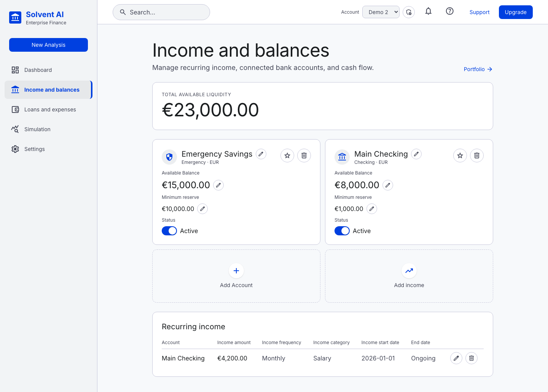Edit the €1,000.00 minimum reserve
548x392 pixels.
tap(372, 209)
